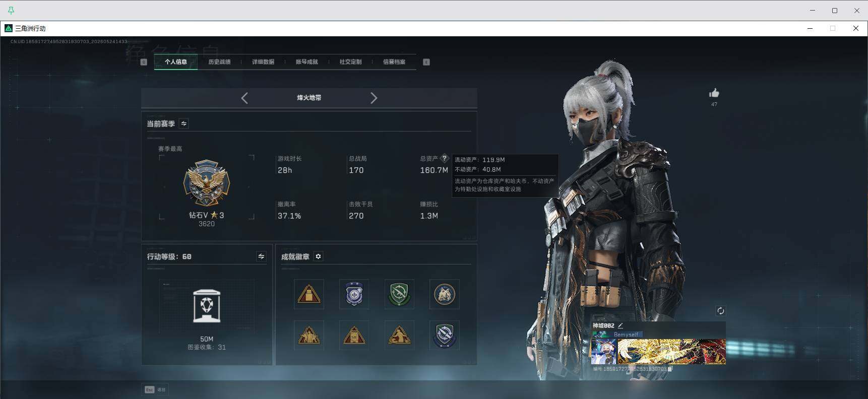This screenshot has width=868, height=399.
Task: Click the 总战局 170 value
Action: pos(356,170)
